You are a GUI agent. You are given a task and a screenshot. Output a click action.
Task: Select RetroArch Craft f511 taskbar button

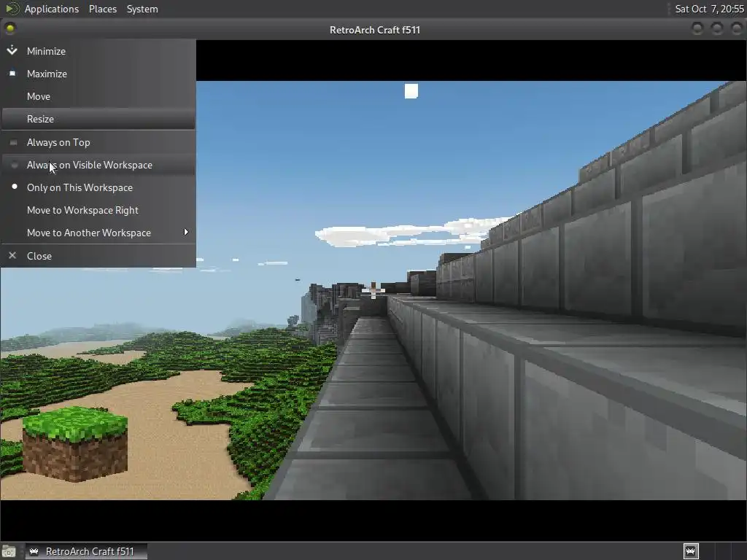[86, 551]
